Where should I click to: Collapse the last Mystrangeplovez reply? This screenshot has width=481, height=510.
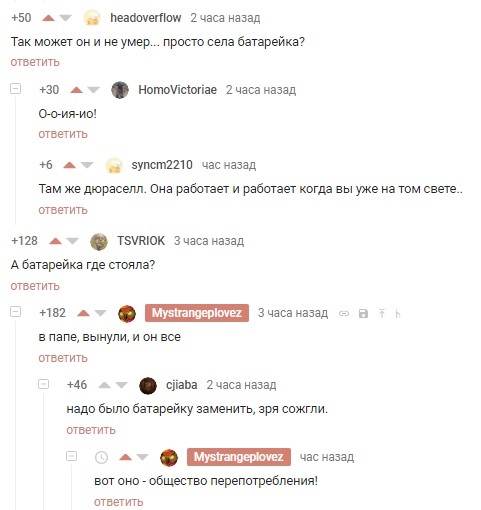(71, 456)
